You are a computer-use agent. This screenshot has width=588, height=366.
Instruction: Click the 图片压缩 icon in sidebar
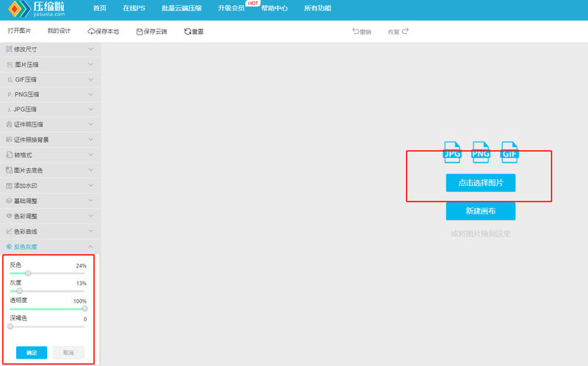(x=10, y=65)
